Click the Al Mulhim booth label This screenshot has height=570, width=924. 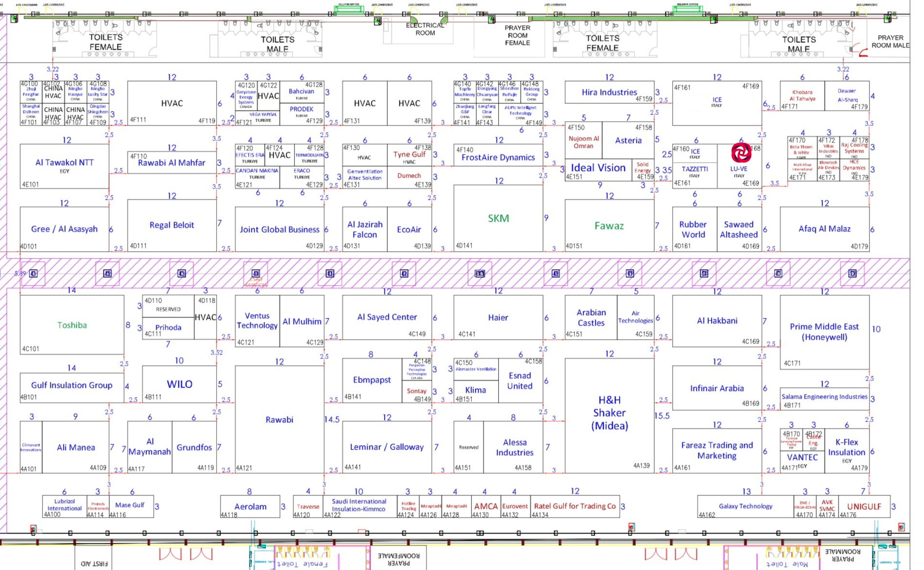[x=302, y=321]
